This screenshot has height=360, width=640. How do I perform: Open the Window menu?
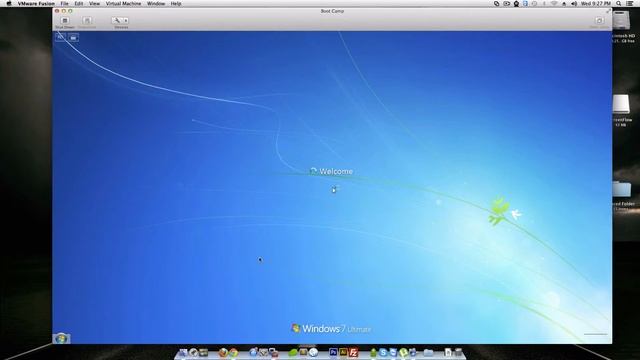coord(156,4)
